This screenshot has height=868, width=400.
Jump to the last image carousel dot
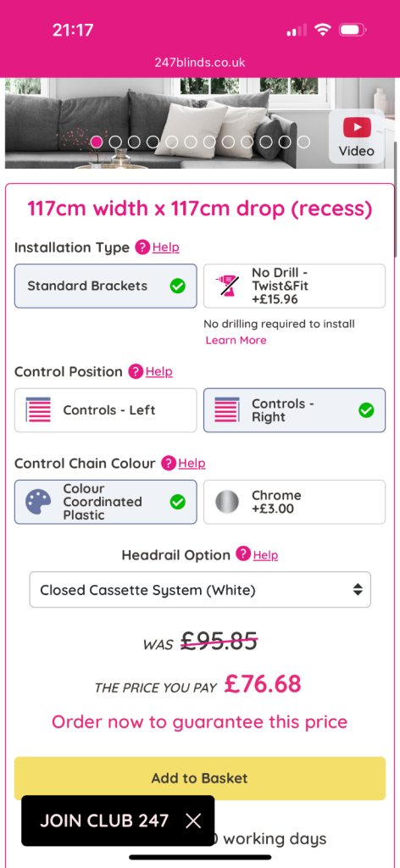(x=303, y=142)
